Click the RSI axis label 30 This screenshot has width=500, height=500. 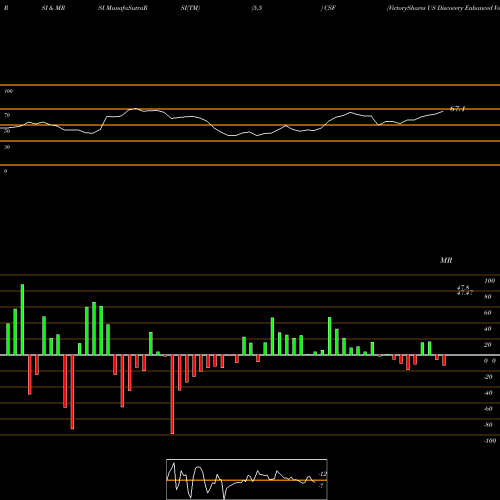pyautogui.click(x=7, y=147)
